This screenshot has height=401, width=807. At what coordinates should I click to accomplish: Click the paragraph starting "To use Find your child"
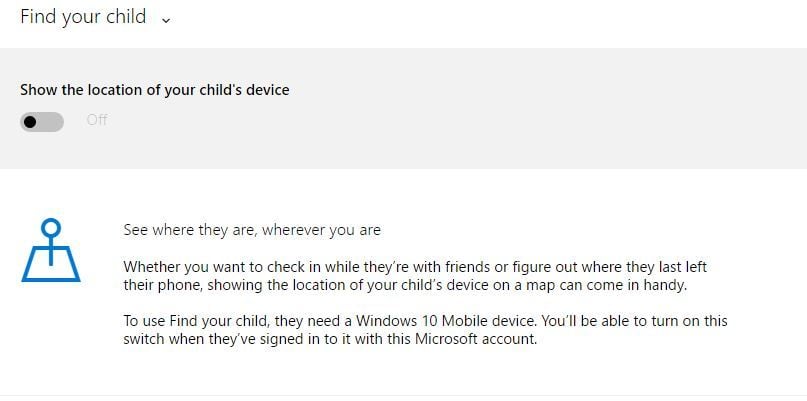tap(425, 329)
